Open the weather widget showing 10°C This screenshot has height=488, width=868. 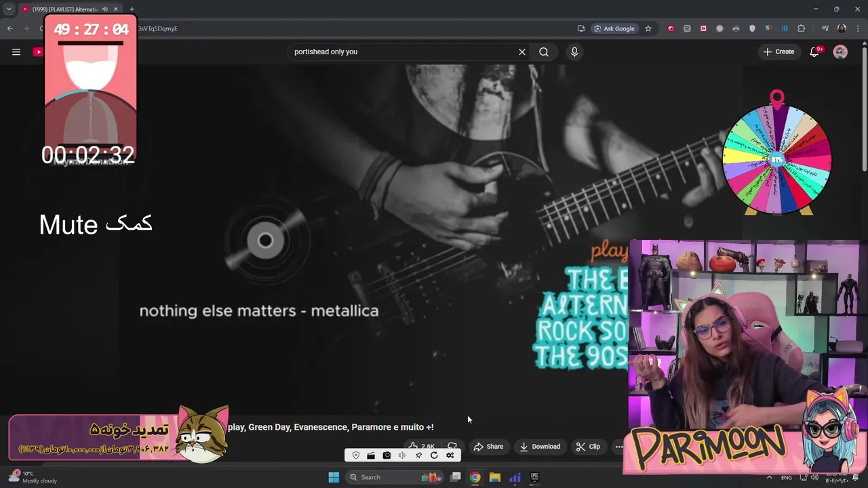pyautogui.click(x=33, y=477)
